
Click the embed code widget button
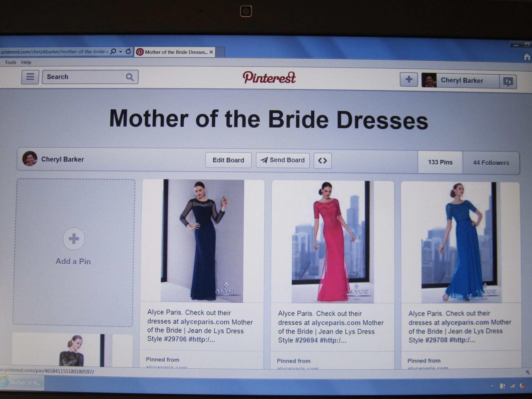click(x=322, y=161)
